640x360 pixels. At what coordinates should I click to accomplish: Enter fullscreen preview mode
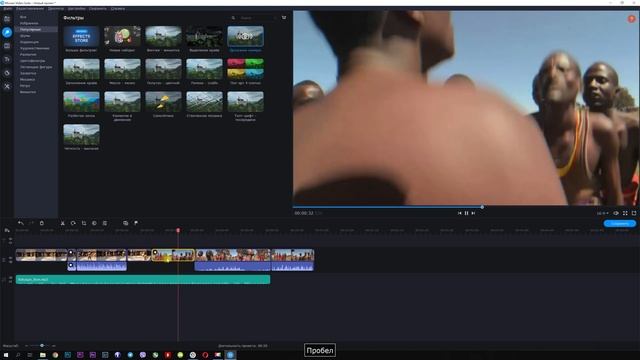click(x=625, y=213)
